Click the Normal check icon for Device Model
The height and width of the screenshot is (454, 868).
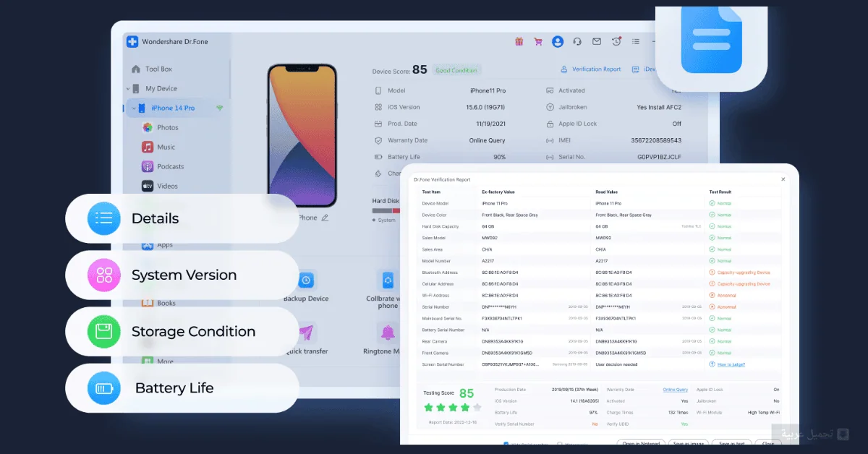point(712,203)
